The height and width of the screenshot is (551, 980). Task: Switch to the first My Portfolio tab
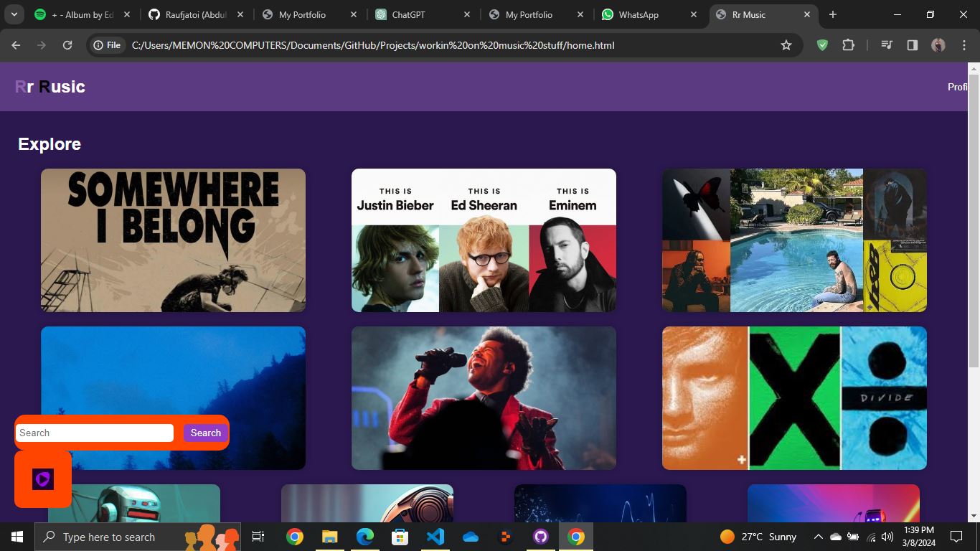point(309,14)
